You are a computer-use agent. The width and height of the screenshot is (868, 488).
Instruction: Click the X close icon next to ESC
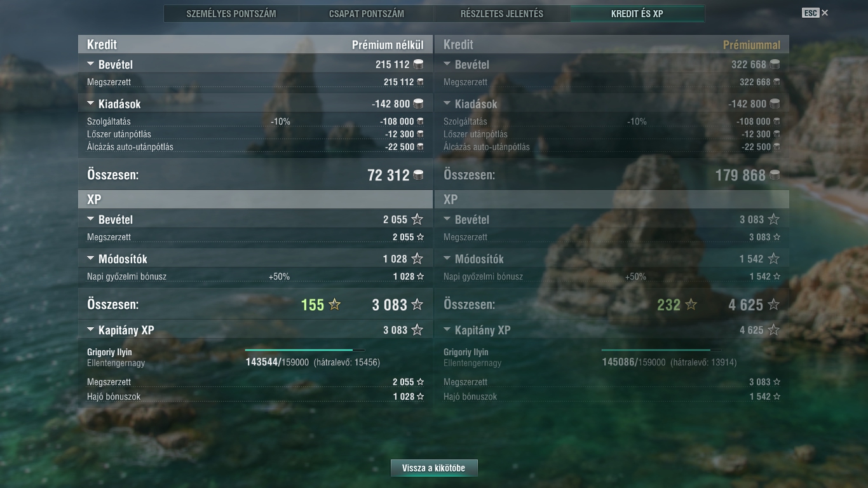pos(825,13)
